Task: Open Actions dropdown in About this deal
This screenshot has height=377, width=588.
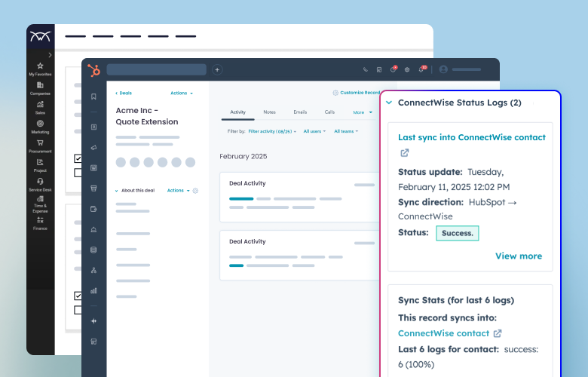Action: [x=178, y=191]
